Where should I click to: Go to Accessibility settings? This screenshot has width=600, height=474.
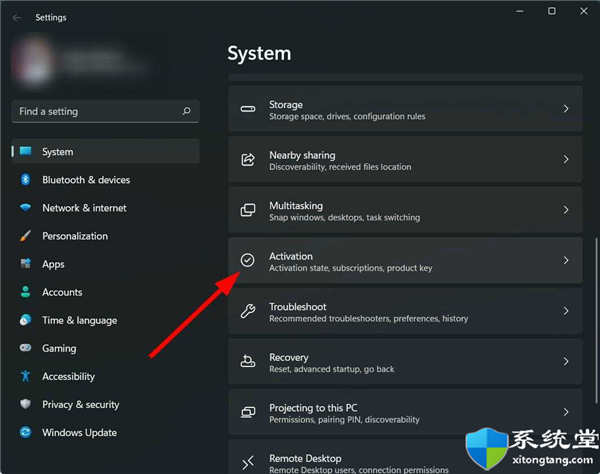click(68, 376)
